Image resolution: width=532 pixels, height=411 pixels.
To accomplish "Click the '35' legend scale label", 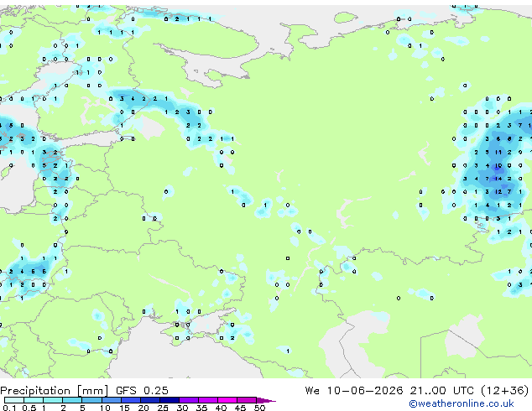I will pyautogui.click(x=201, y=408).
